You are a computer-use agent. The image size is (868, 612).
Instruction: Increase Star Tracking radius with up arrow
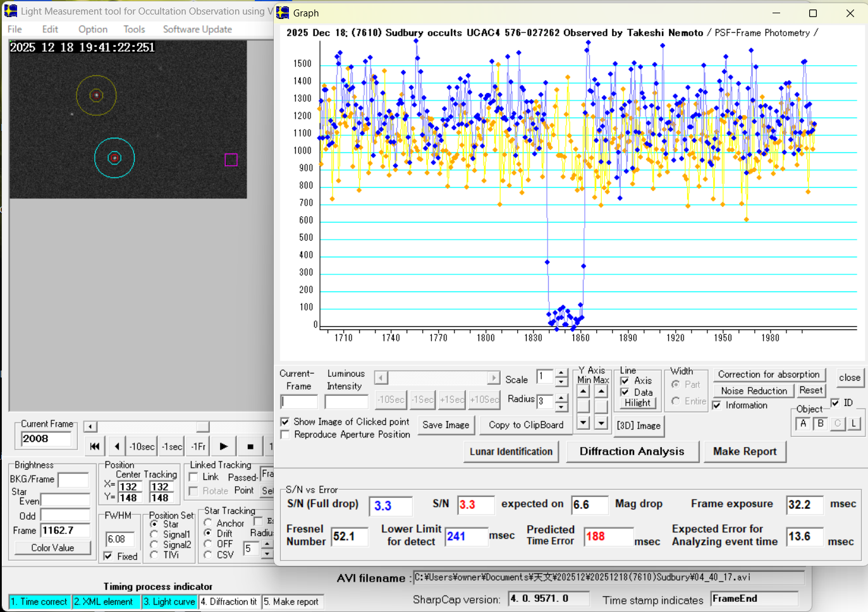267,544
